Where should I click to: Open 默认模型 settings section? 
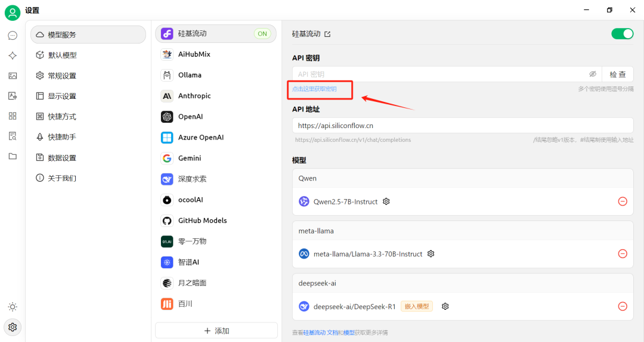click(x=88, y=55)
